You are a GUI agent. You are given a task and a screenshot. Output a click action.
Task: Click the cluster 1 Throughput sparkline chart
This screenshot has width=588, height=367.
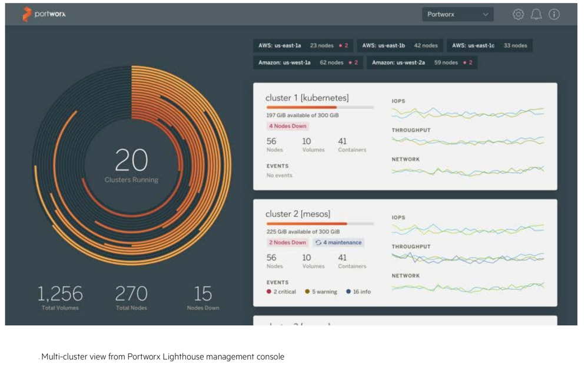click(x=467, y=141)
